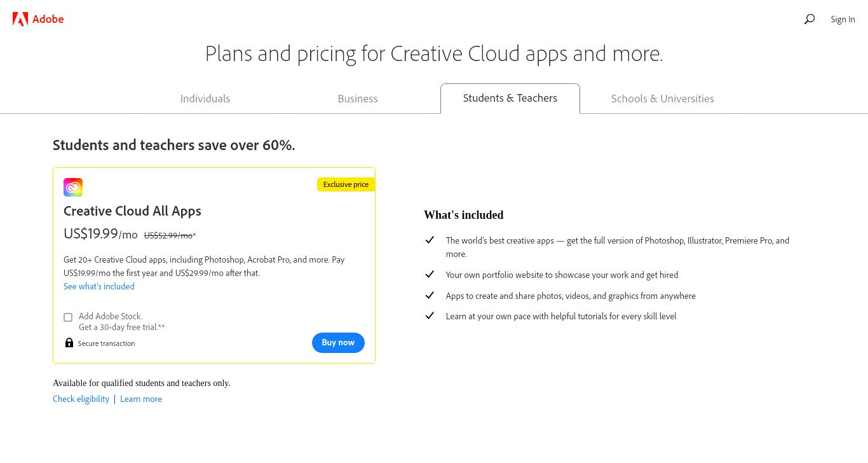Switch to the Individuals tab
This screenshot has width=868, height=463.
(205, 99)
